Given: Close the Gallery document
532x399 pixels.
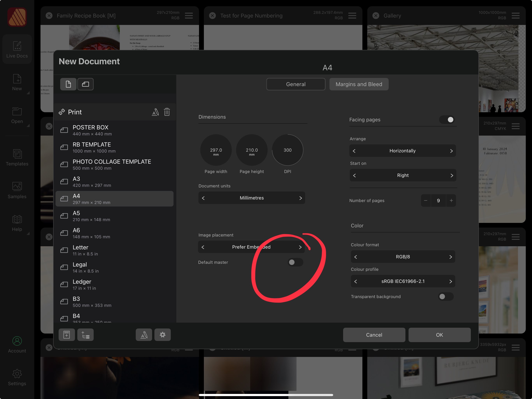Looking at the screenshot, I should [376, 16].
